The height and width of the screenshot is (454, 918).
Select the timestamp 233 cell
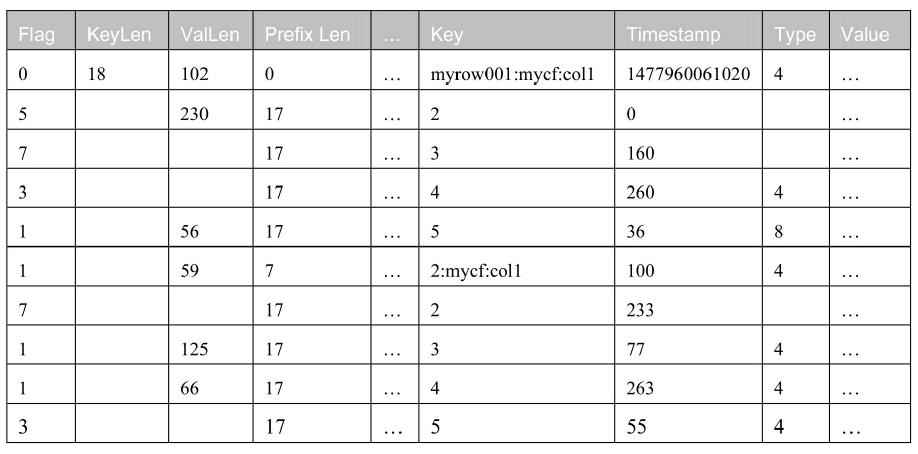pyautogui.click(x=688, y=306)
